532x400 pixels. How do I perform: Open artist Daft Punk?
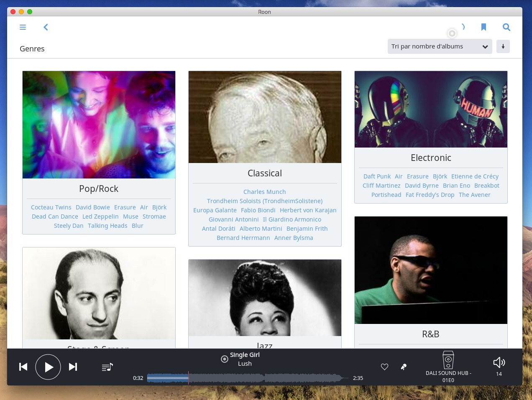(377, 176)
